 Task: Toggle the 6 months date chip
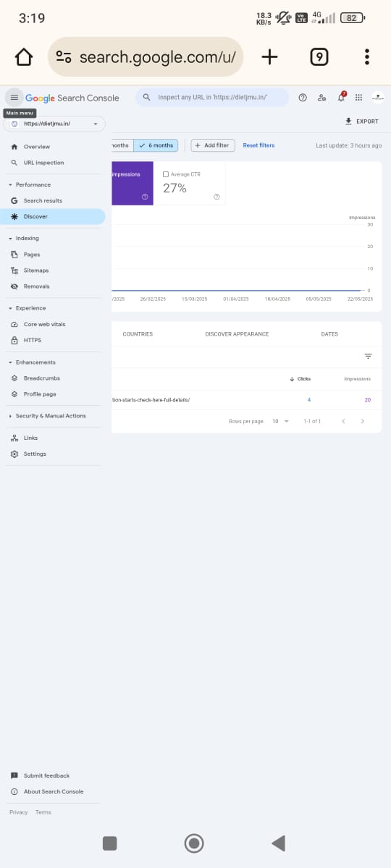[x=156, y=145]
